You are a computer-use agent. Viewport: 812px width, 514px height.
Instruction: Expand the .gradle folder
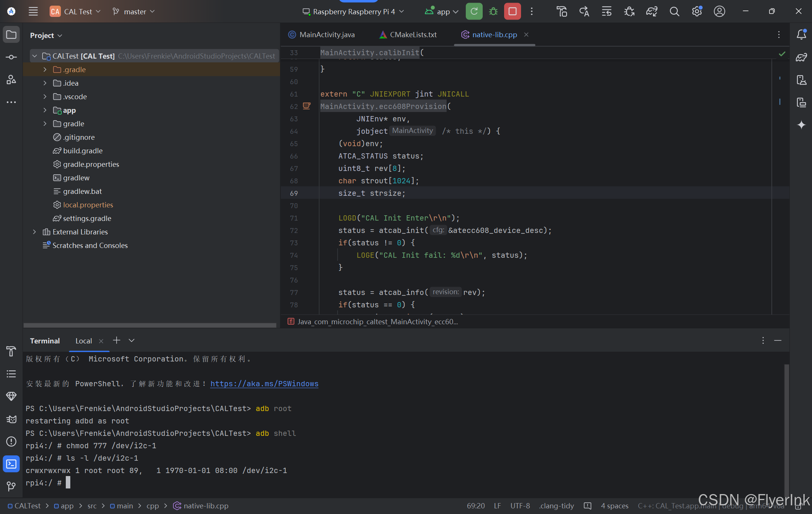point(45,70)
